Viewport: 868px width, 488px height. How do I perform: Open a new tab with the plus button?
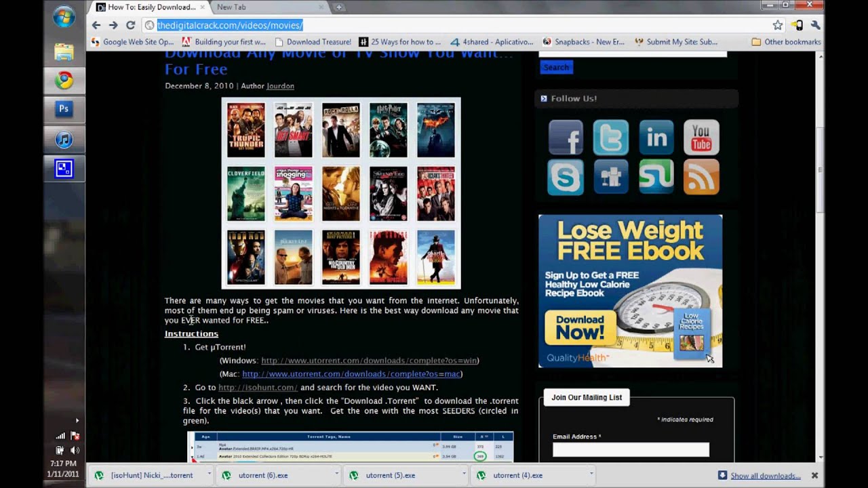click(339, 7)
